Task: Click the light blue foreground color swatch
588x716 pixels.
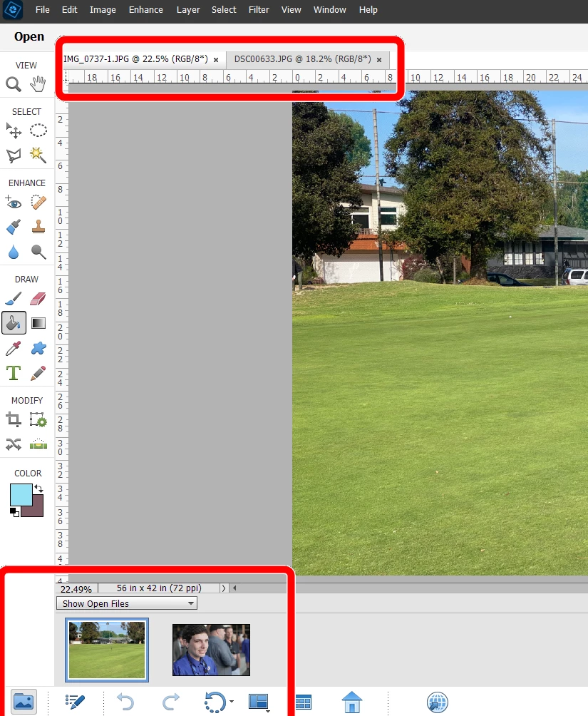Action: (x=21, y=494)
